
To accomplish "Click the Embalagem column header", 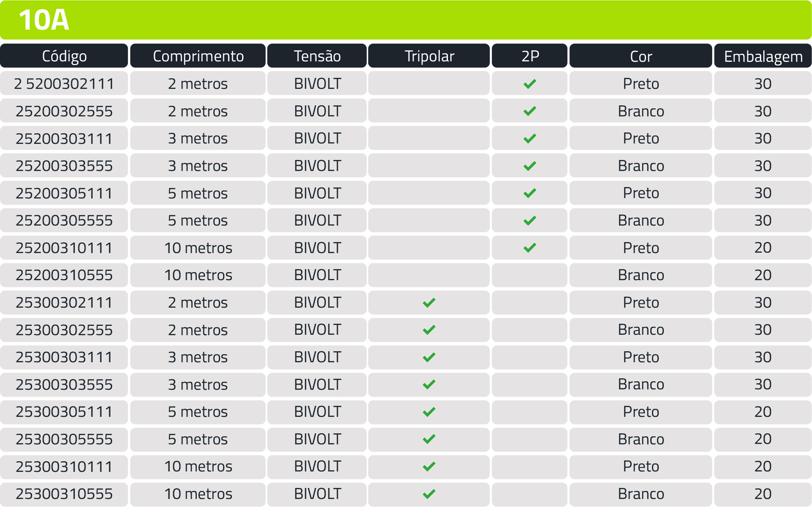I will [763, 56].
